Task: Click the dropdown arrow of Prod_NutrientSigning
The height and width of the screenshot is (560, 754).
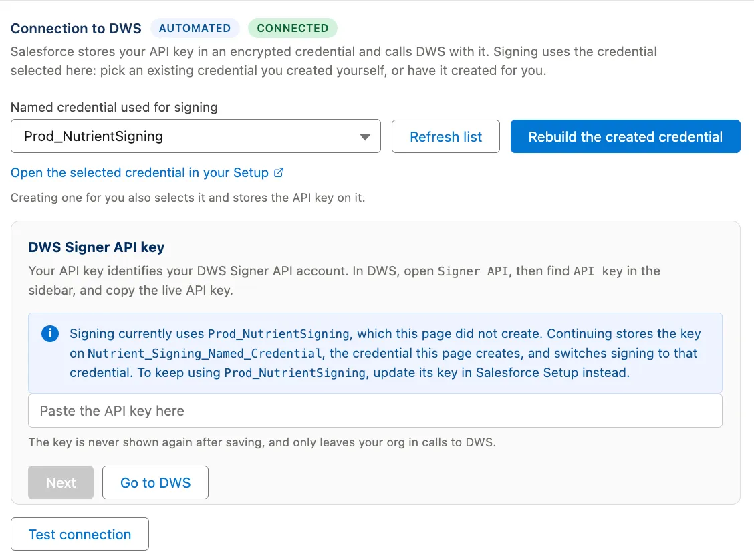Action: point(365,137)
